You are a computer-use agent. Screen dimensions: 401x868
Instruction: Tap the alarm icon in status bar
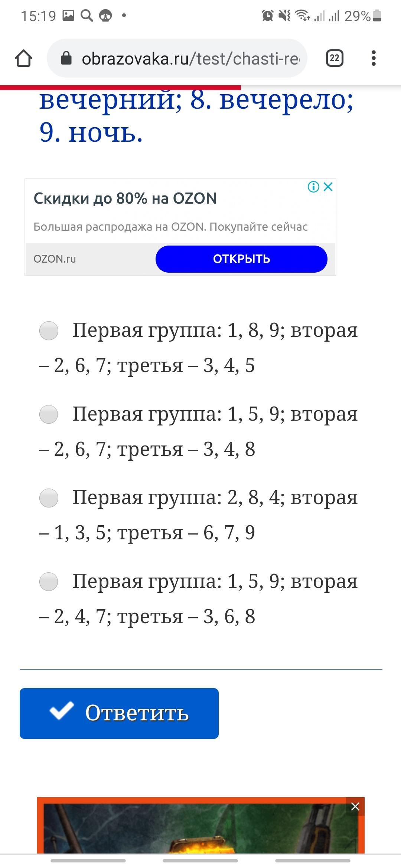pyautogui.click(x=267, y=16)
